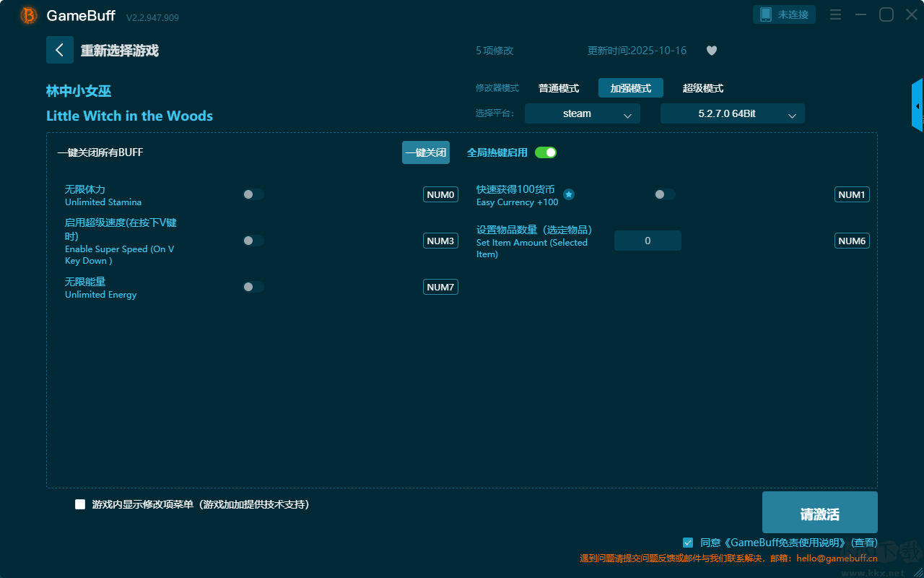Click Little Witch in the Woods title
This screenshot has height=578, width=924.
click(130, 116)
